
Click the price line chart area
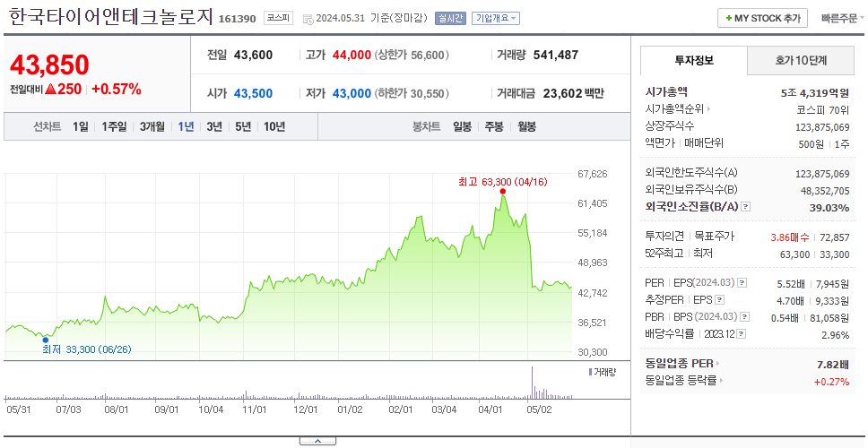pos(289,265)
